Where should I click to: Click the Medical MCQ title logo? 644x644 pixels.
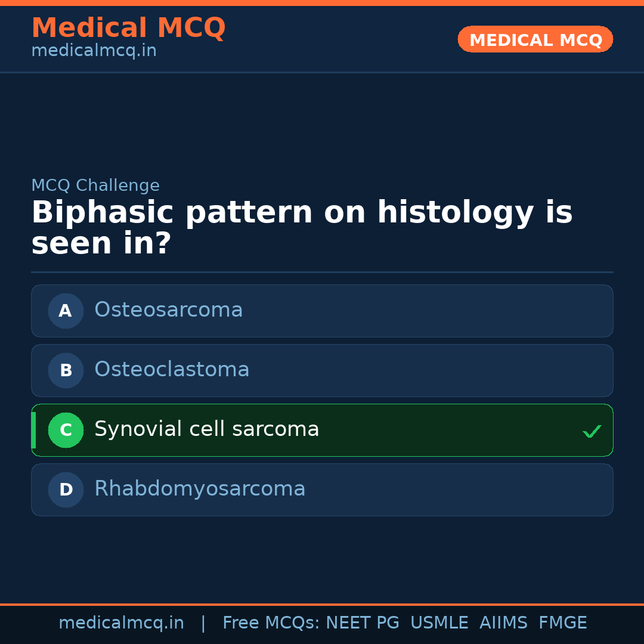coord(128,28)
